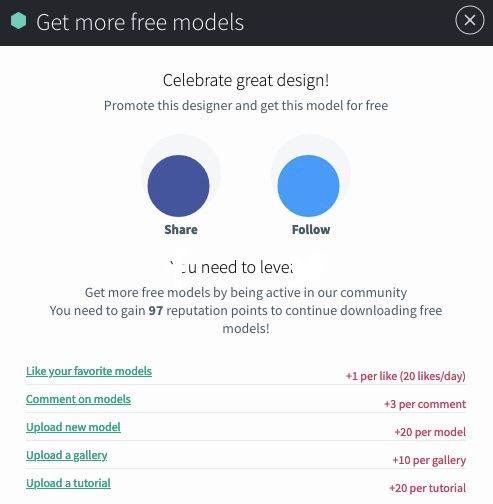This screenshot has width=493, height=504.
Task: Open the Upload a gallery link
Action: point(67,455)
